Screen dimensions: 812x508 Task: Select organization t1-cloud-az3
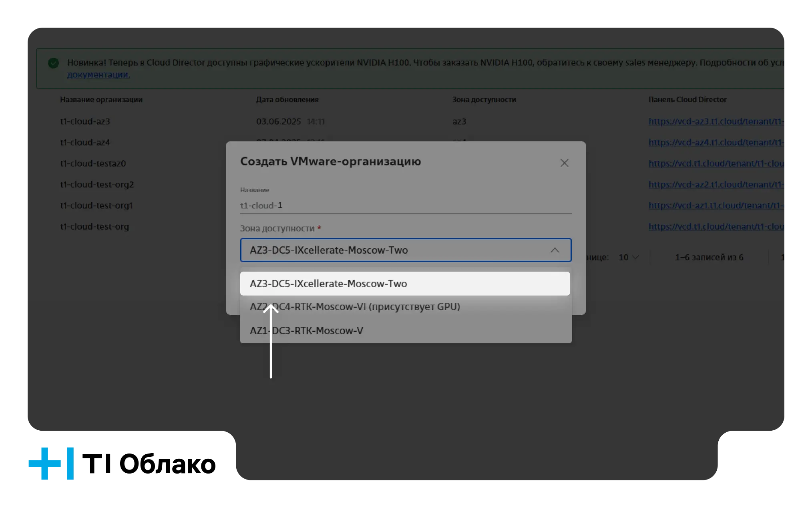pos(85,121)
